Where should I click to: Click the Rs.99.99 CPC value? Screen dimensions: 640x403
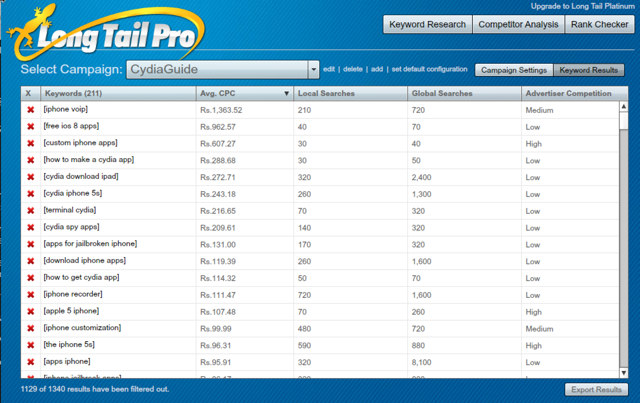pyautogui.click(x=216, y=329)
